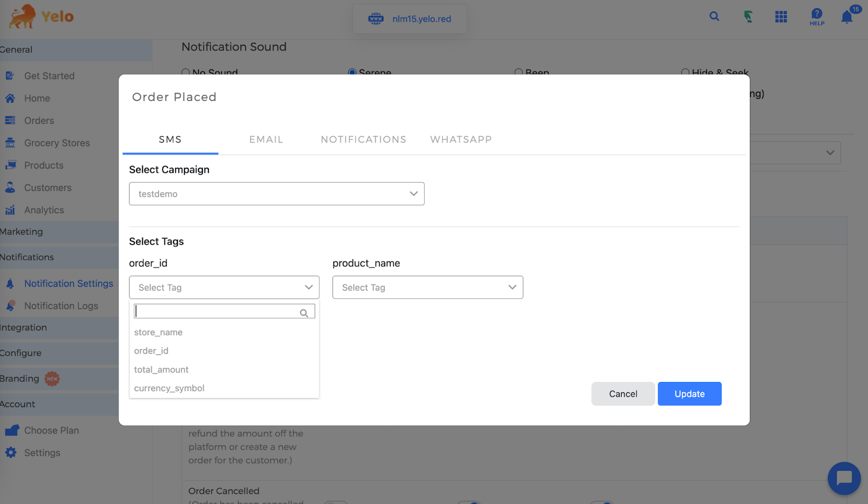Open the search magnifier in header

pos(714,16)
